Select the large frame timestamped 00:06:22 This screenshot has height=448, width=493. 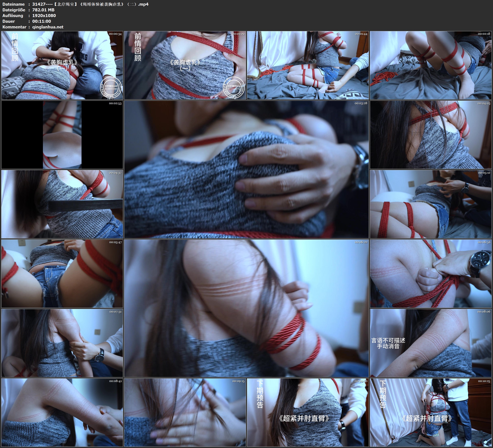[246, 308]
